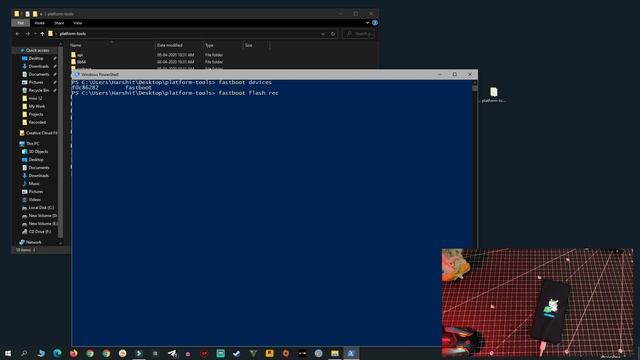Open Local Disk (C:) in navigation pane
Viewport: 640px width, 360px height.
click(41, 208)
